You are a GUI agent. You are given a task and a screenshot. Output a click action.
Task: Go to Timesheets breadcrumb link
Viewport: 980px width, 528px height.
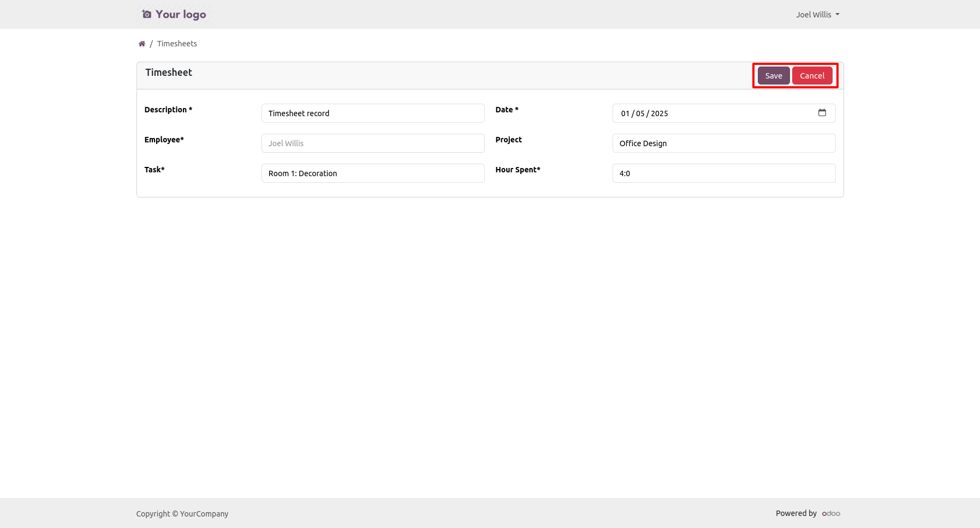coord(177,44)
